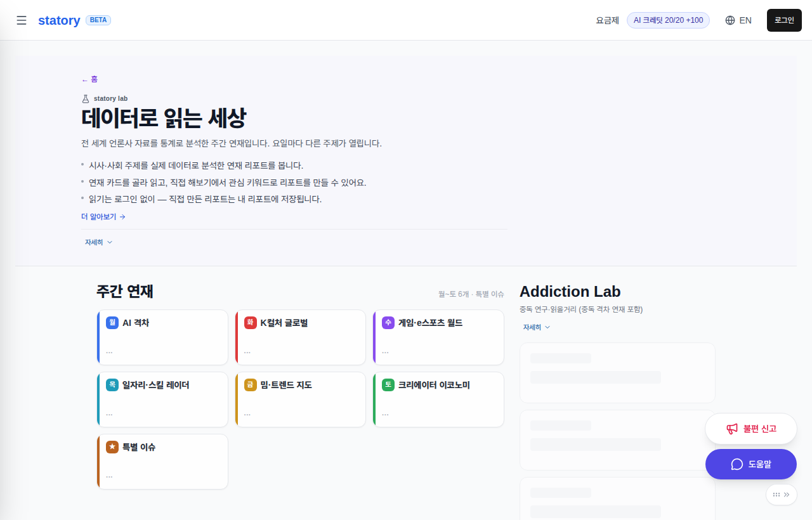
Task: Open the 특별 이슈 card
Action: point(162,462)
